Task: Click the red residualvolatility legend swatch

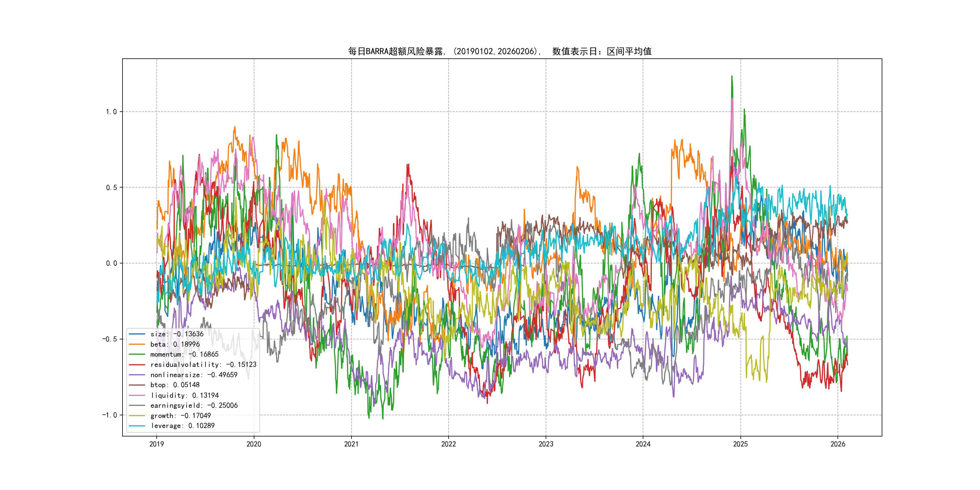Action: click(x=137, y=364)
